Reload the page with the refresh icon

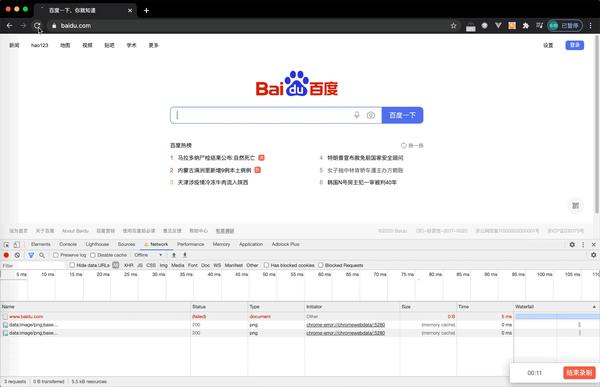point(37,26)
